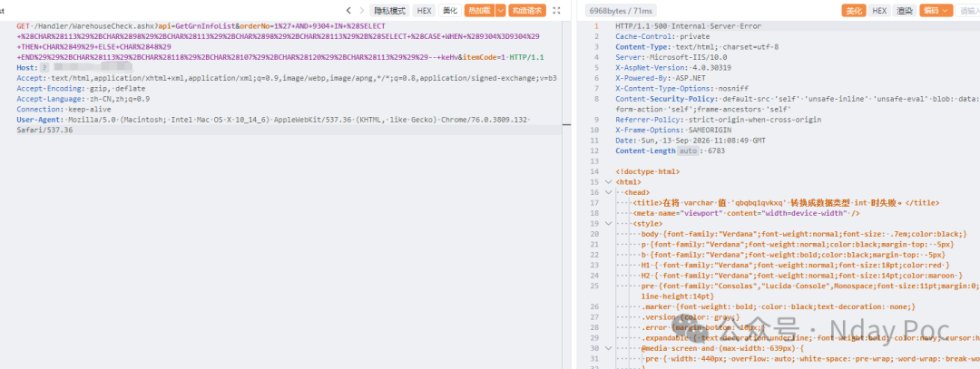Open the 编码 encoding dropdown
This screenshot has width=980, height=369.
point(936,11)
